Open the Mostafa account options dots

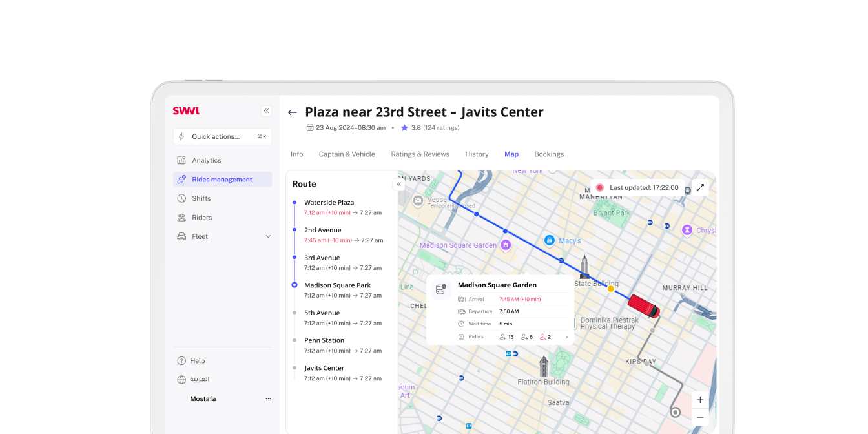point(268,399)
